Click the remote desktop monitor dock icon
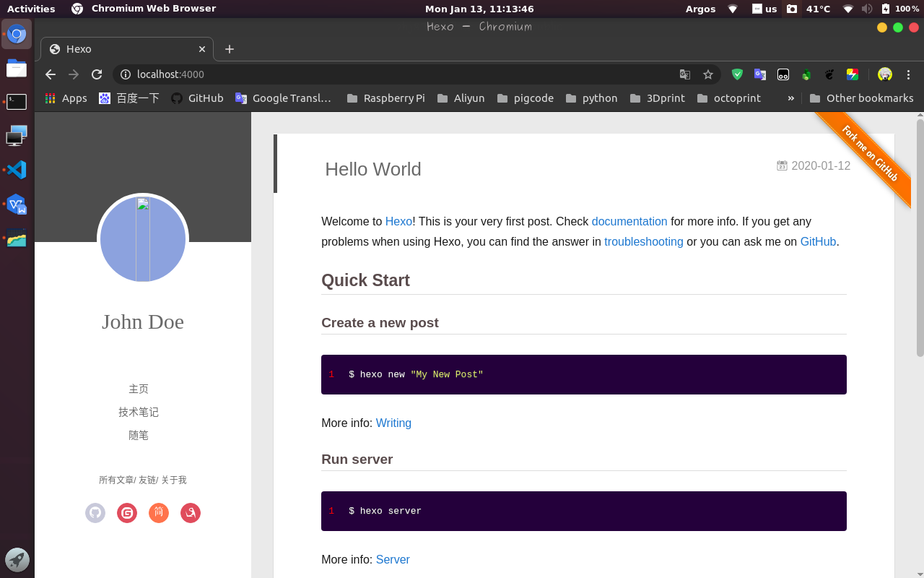The width and height of the screenshot is (924, 578). click(17, 136)
